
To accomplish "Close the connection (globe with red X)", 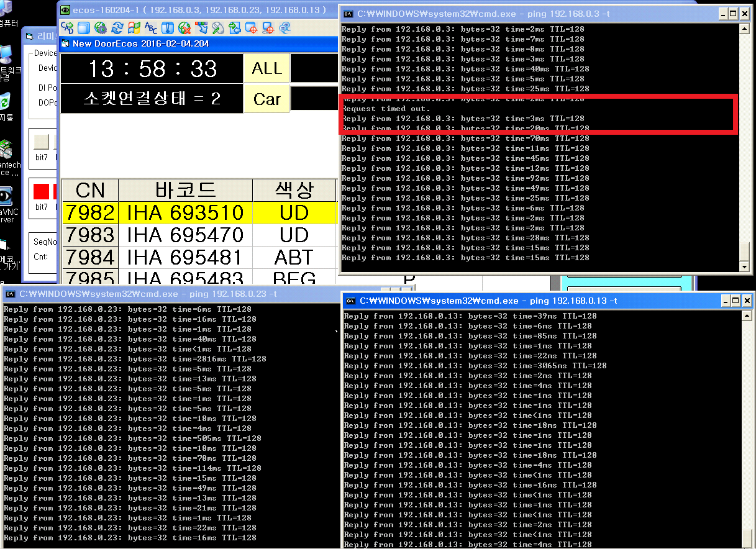I will click(184, 28).
